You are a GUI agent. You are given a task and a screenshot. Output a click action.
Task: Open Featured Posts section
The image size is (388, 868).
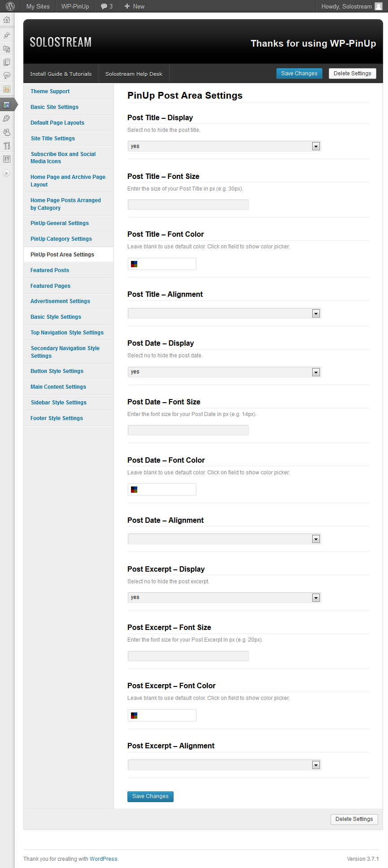69,270
